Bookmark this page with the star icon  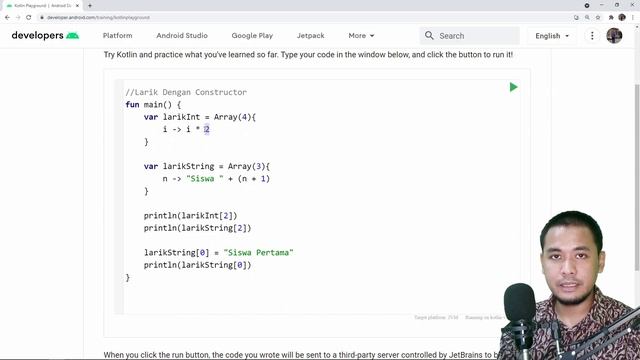tap(598, 18)
